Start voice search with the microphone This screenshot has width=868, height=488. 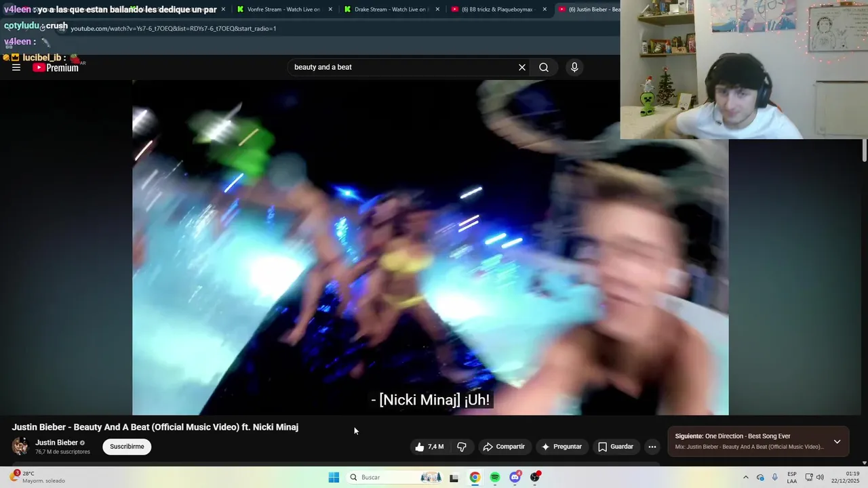pyautogui.click(x=574, y=67)
